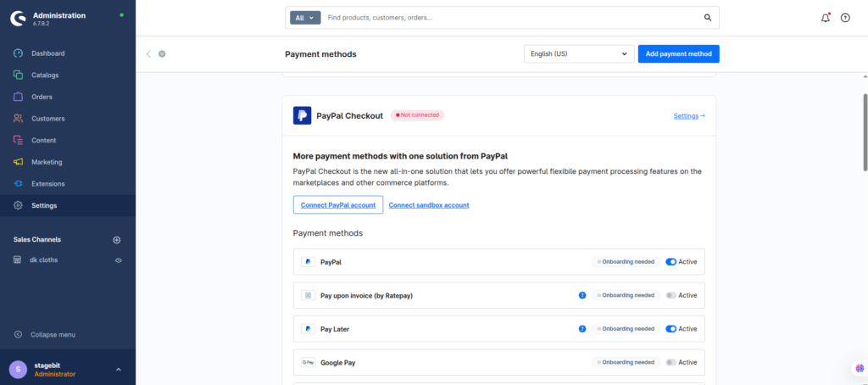868x385 pixels.
Task: Click the Settings gear icon in sidebar
Action: [x=19, y=205]
